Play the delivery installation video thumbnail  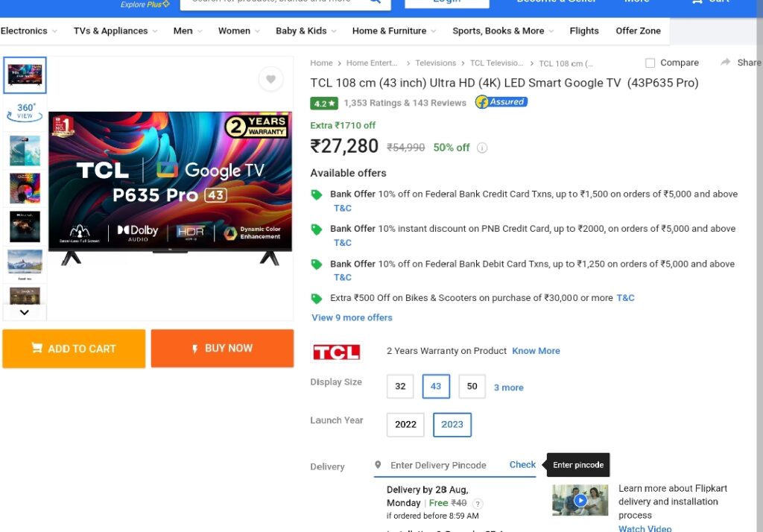(x=580, y=500)
